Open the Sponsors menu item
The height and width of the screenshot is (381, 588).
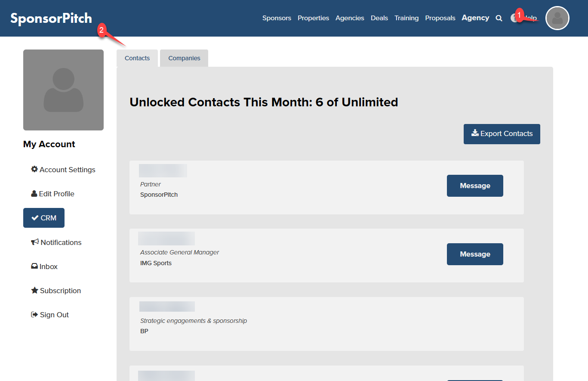(277, 18)
